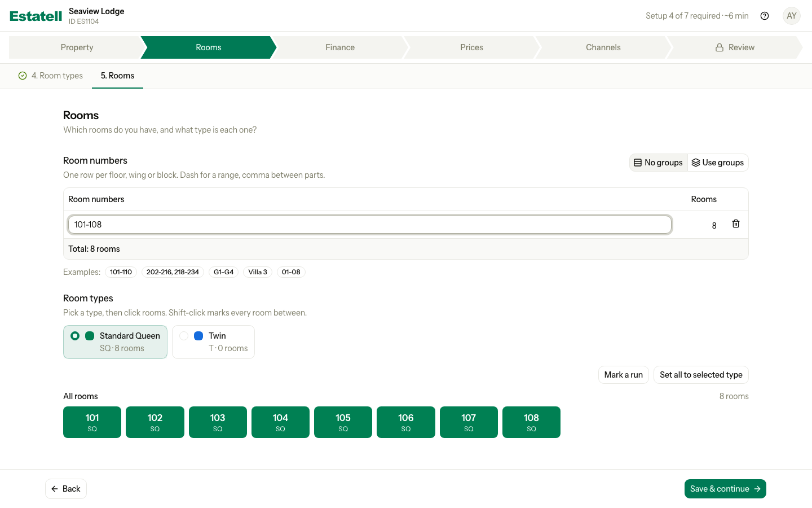812x508 pixels.
Task: Click Set all to selected type
Action: [701, 375]
